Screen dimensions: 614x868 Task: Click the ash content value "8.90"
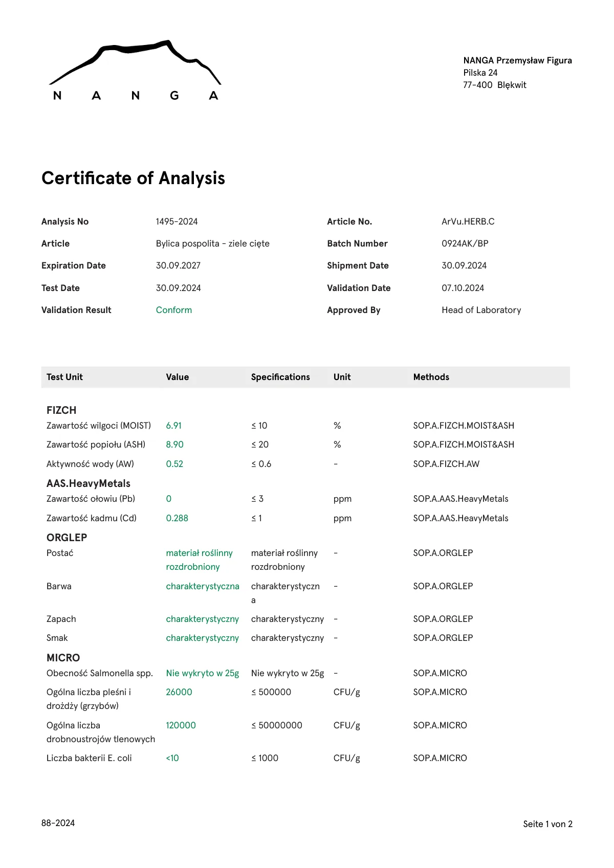(174, 444)
